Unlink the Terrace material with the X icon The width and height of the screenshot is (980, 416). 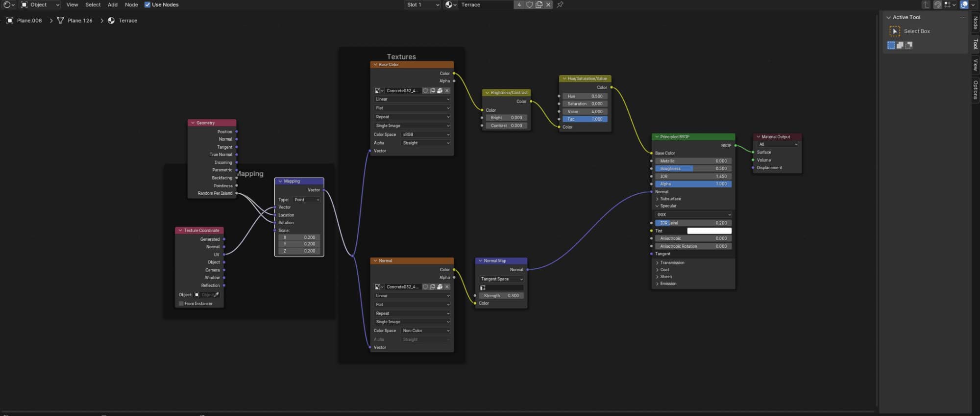548,4
